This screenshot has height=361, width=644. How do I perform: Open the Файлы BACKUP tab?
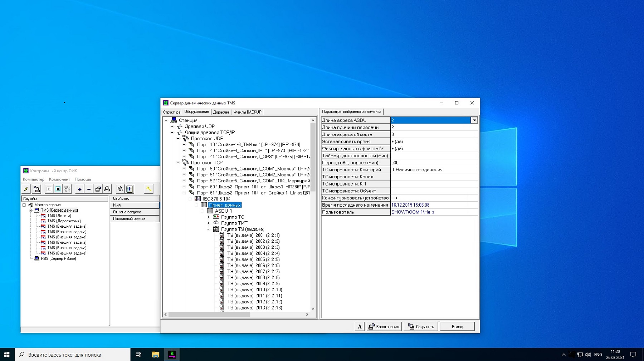(x=247, y=112)
